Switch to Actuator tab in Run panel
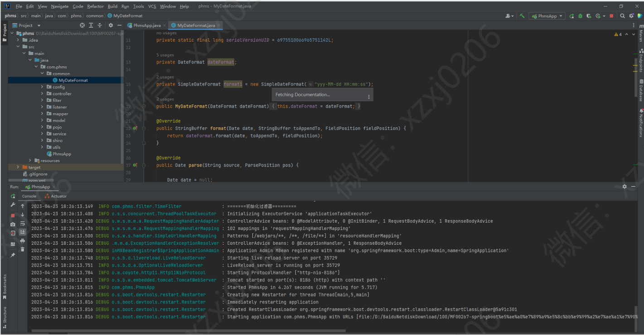Screen dimensions: 644x335 coord(56,196)
